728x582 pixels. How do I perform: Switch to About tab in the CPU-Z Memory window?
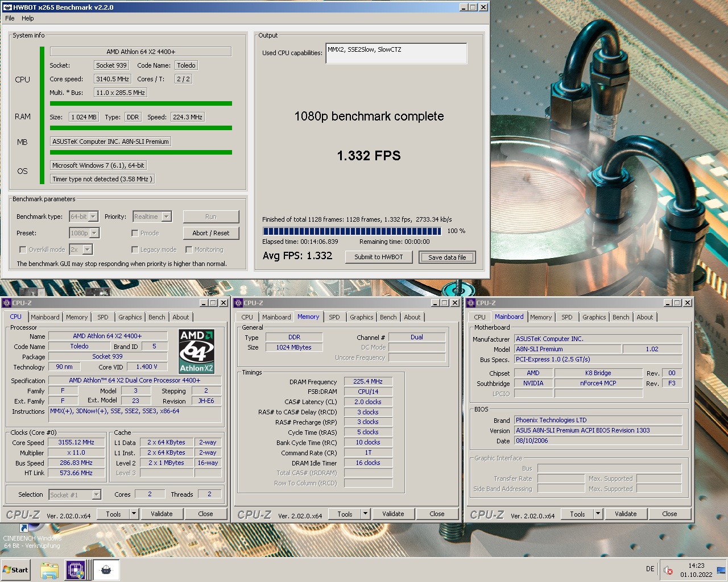[412, 317]
